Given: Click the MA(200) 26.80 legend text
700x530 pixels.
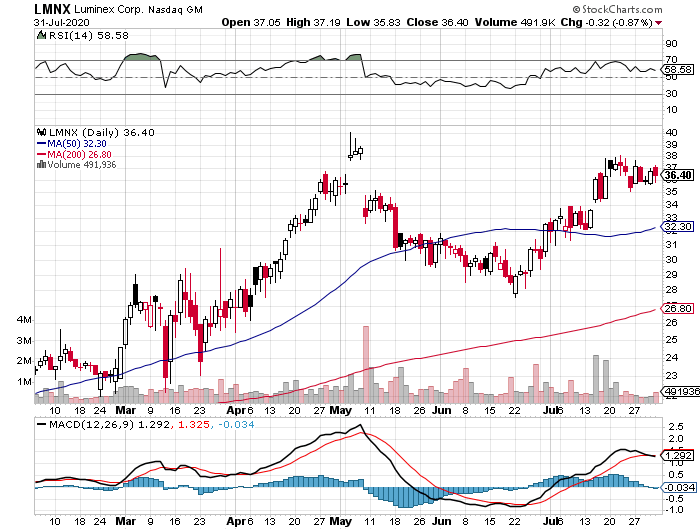Looking at the screenshot, I should 79,154.
